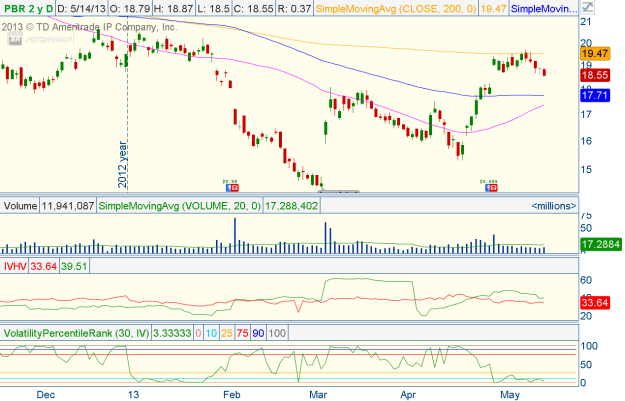Click the millions unit label in volume panel
Screen dimensions: 625x401
tap(551, 204)
